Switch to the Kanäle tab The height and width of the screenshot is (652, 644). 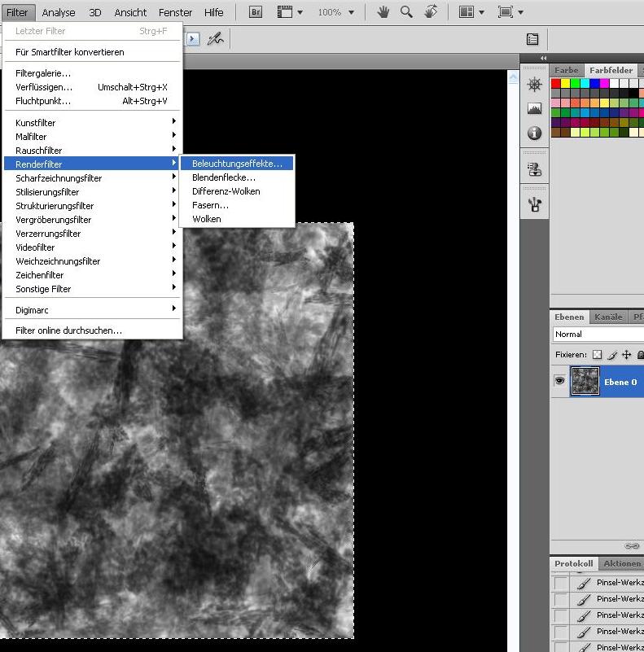click(x=608, y=317)
